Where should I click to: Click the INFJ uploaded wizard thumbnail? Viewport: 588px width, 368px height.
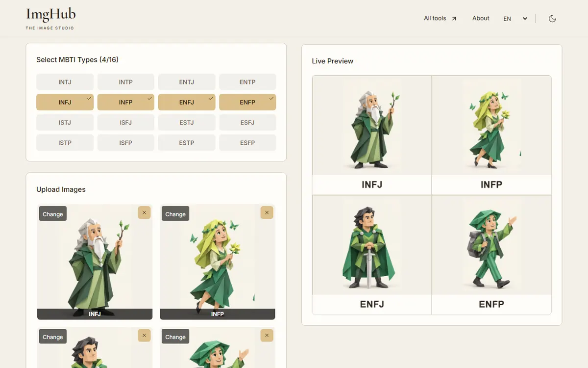click(95, 262)
